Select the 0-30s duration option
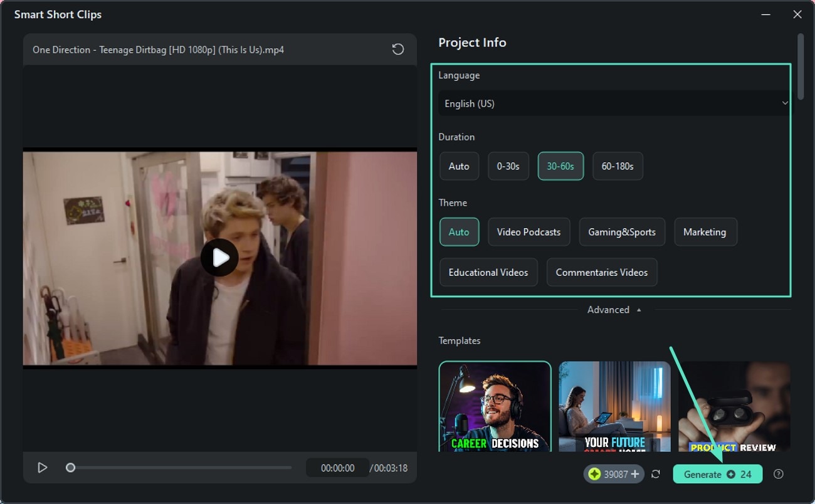 [x=508, y=166]
